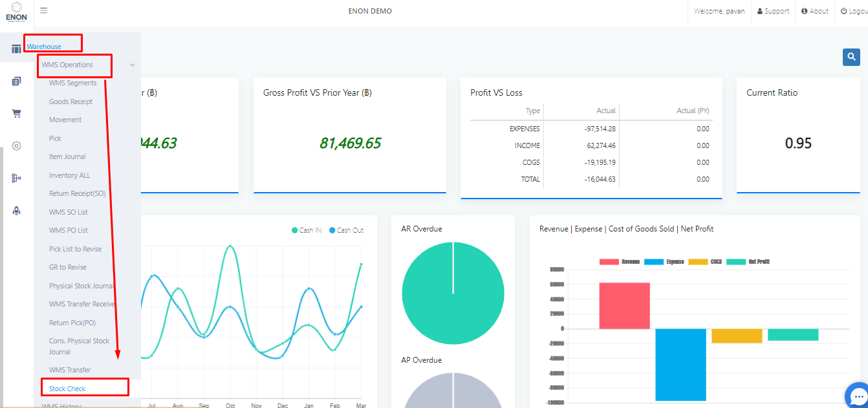Open the shopping cart sidebar icon

point(16,114)
